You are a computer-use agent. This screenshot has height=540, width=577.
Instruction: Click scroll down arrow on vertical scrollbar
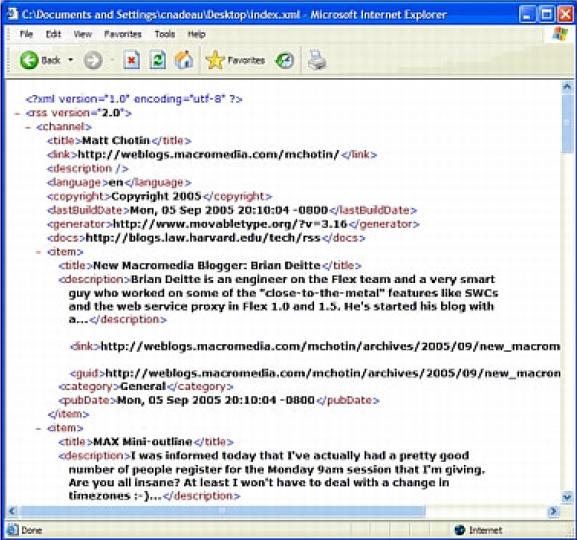pyautogui.click(x=567, y=498)
